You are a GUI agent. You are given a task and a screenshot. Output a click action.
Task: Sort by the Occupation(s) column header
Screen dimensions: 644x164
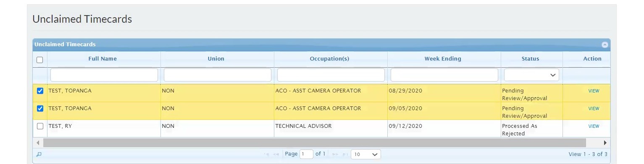(x=329, y=59)
